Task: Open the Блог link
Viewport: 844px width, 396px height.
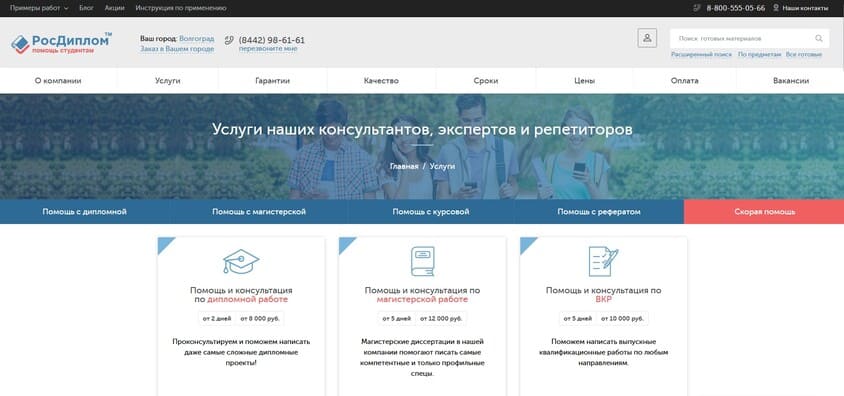Action: (x=86, y=8)
